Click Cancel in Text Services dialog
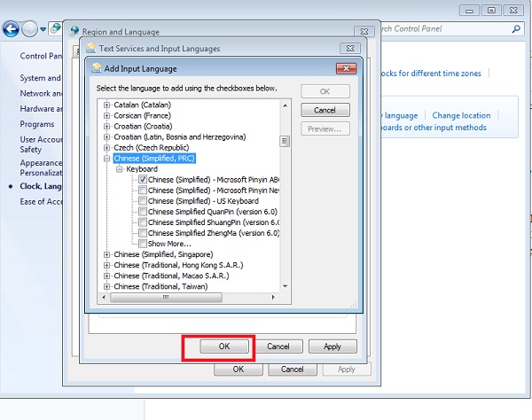Screen dimensions: 532x420 click(x=278, y=346)
